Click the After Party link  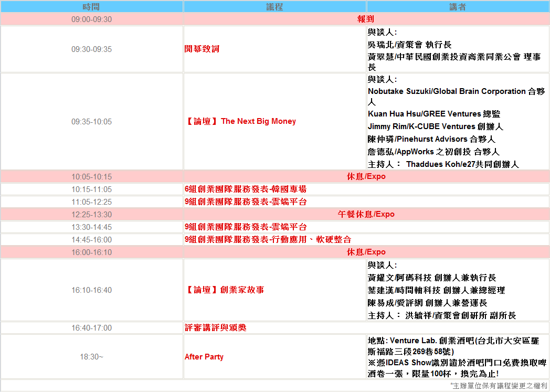pos(204,357)
